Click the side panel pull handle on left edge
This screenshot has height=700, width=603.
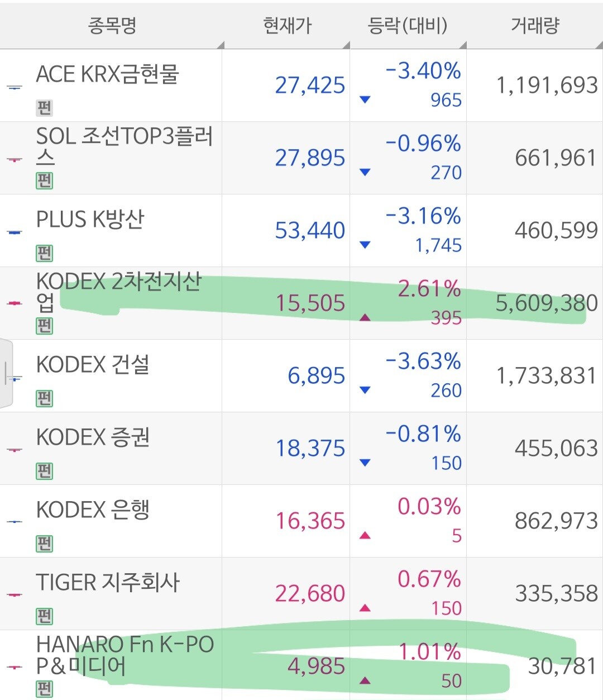6,373
